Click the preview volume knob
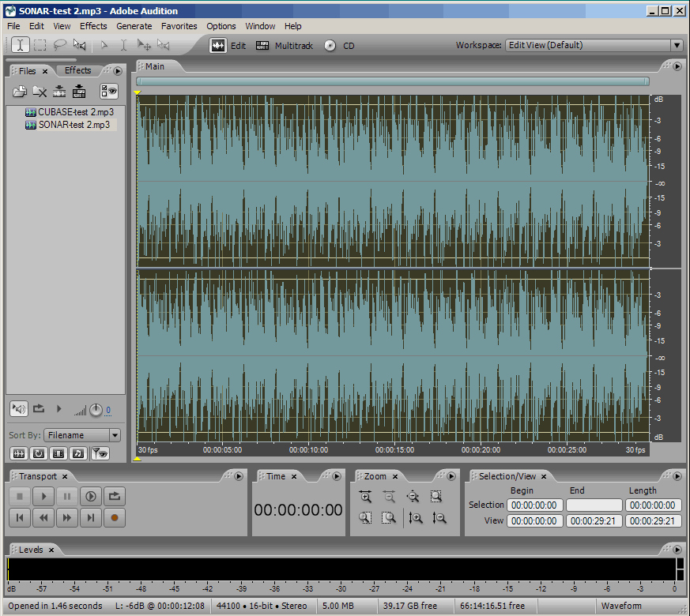Screen dimensions: 690x616 point(96,410)
